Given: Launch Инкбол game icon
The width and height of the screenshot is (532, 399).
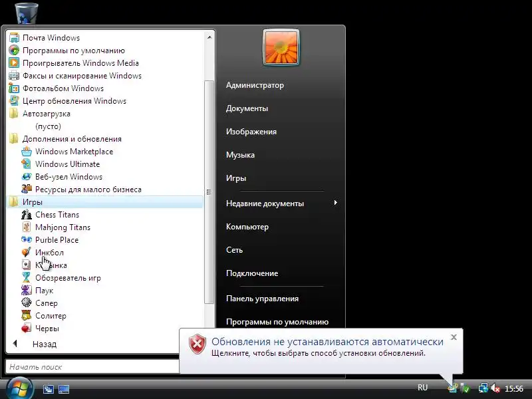Looking at the screenshot, I should (x=27, y=253).
